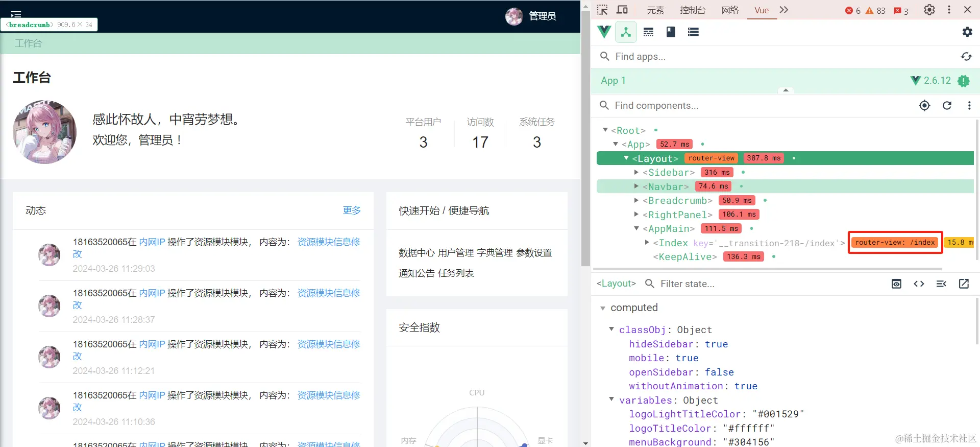The height and width of the screenshot is (447, 980).
Task: Open the Vue Timeline view icon
Action: click(x=648, y=32)
